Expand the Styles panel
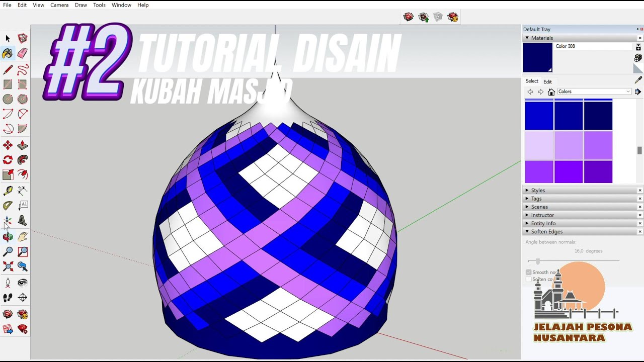The image size is (644, 362). coord(527,191)
